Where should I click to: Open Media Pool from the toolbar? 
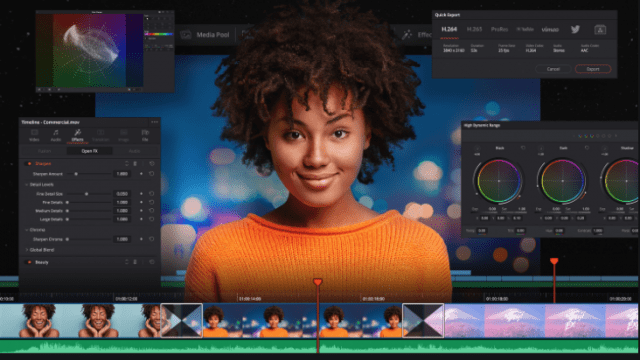coord(205,35)
